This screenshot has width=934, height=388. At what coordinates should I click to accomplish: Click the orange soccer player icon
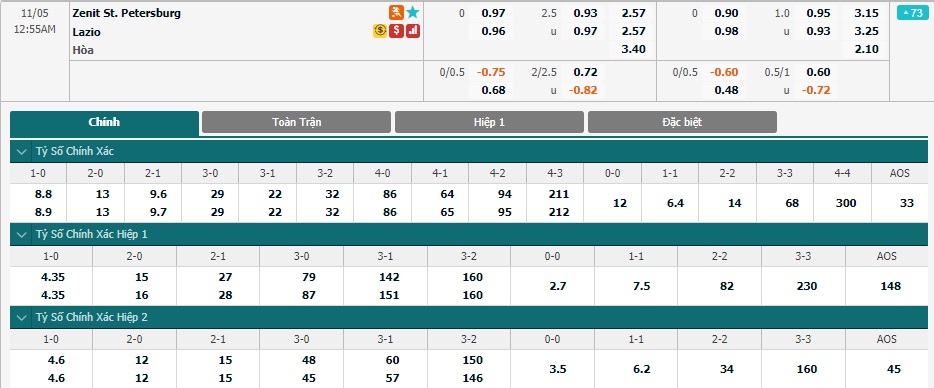coord(396,13)
